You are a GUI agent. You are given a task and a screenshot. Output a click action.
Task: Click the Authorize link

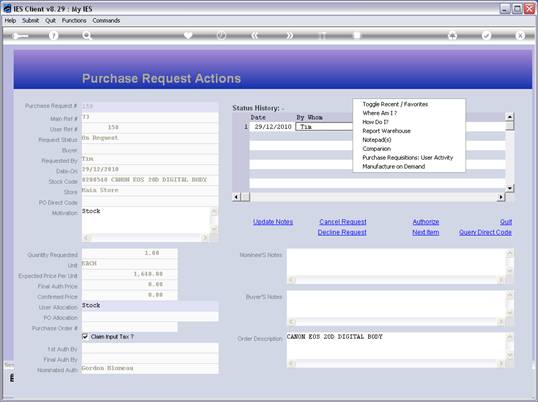pyautogui.click(x=426, y=222)
